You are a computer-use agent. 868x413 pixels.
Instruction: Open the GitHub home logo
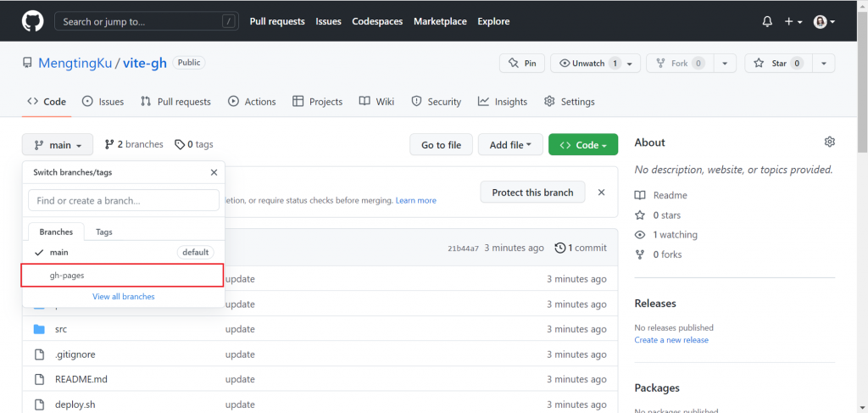click(32, 21)
